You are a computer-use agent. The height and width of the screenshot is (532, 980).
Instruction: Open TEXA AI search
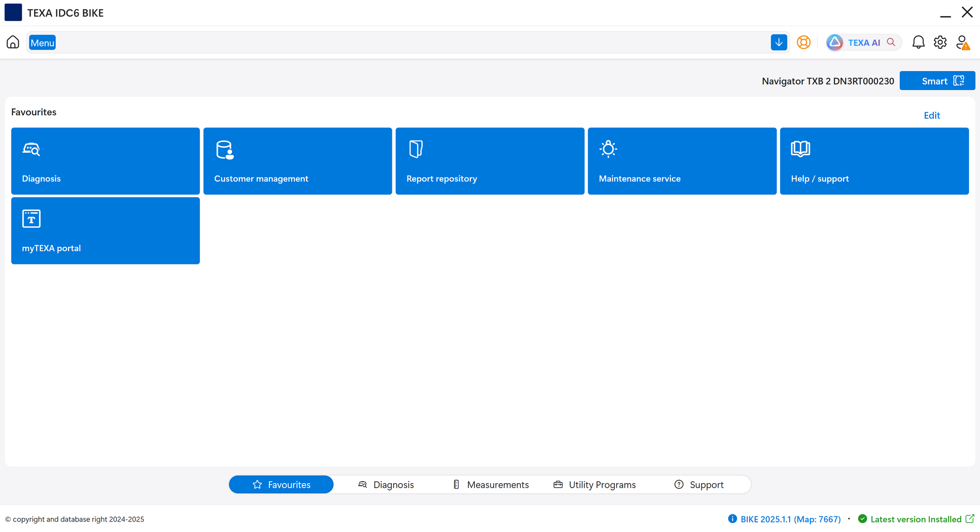coord(863,42)
